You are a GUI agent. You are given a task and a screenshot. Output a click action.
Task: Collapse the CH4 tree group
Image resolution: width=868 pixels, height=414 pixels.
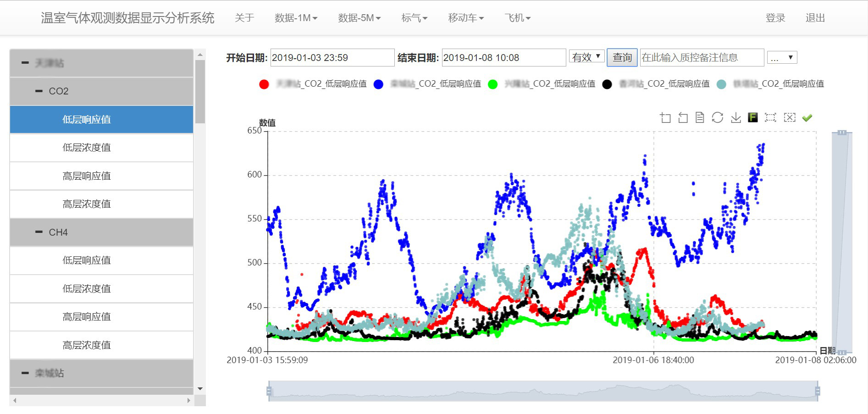click(39, 232)
